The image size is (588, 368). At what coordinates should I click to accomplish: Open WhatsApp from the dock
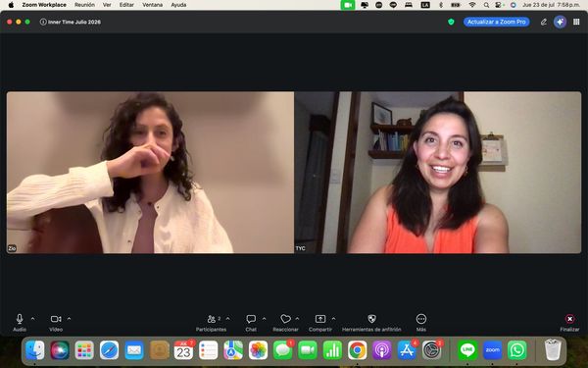517,350
